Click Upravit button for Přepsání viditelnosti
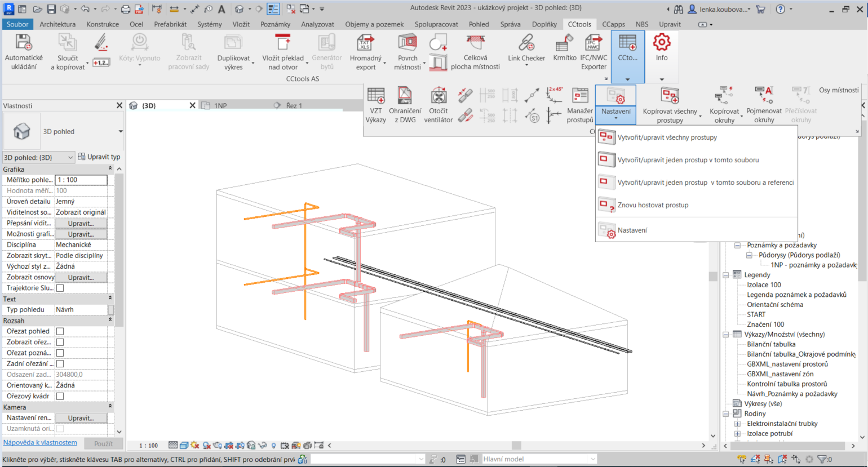868x467 pixels. point(81,223)
